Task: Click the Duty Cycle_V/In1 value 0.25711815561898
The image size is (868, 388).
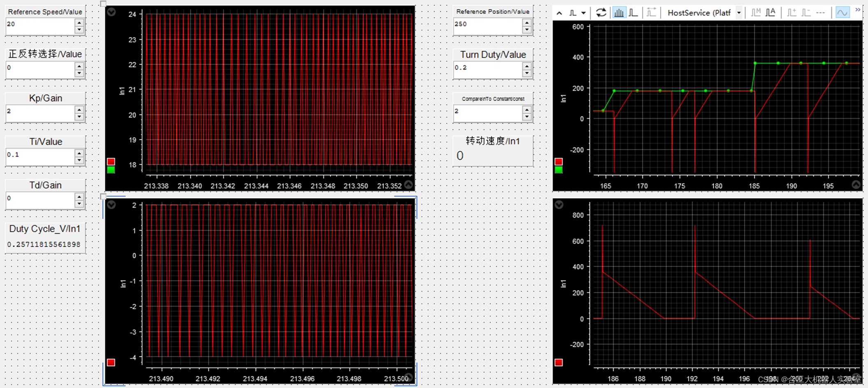Action: 44,245
